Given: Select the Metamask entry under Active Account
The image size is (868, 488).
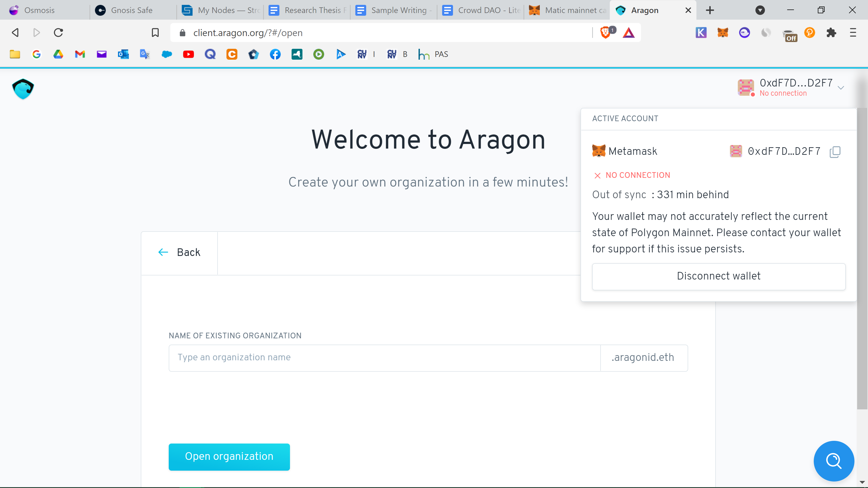Looking at the screenshot, I should pos(633,151).
